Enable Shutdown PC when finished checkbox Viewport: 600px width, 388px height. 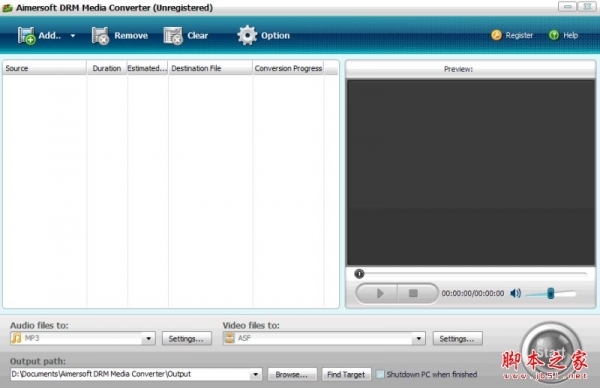[380, 374]
